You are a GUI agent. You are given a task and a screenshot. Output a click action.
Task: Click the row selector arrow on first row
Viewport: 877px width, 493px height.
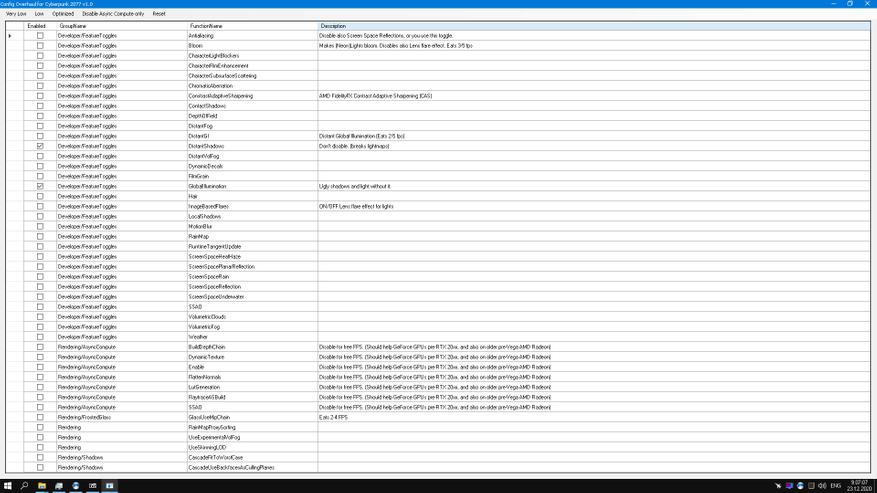coord(10,36)
